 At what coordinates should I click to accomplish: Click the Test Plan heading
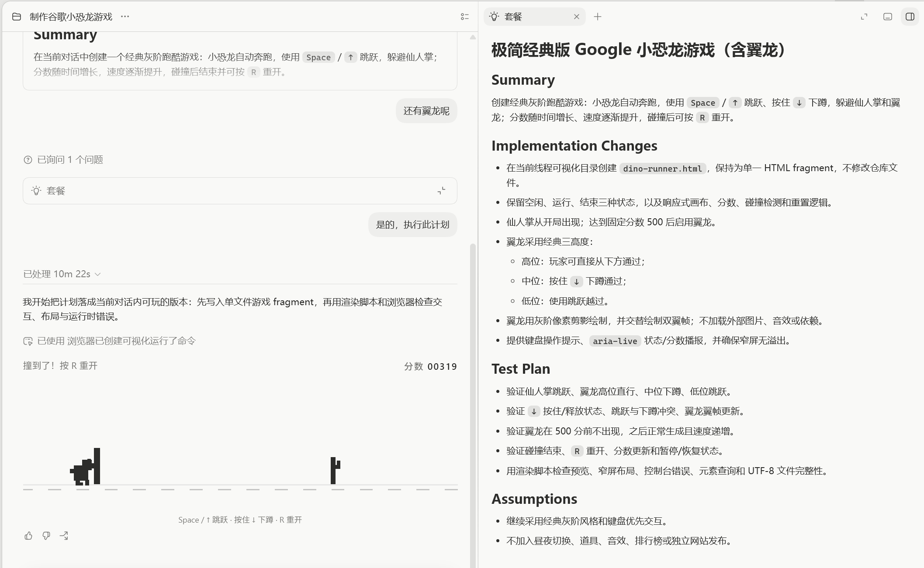coord(520,369)
